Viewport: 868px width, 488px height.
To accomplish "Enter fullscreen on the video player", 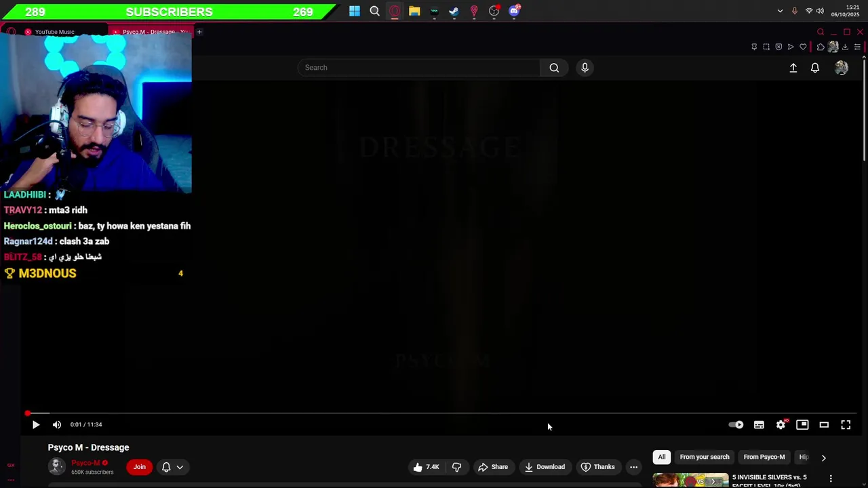I will click(846, 425).
